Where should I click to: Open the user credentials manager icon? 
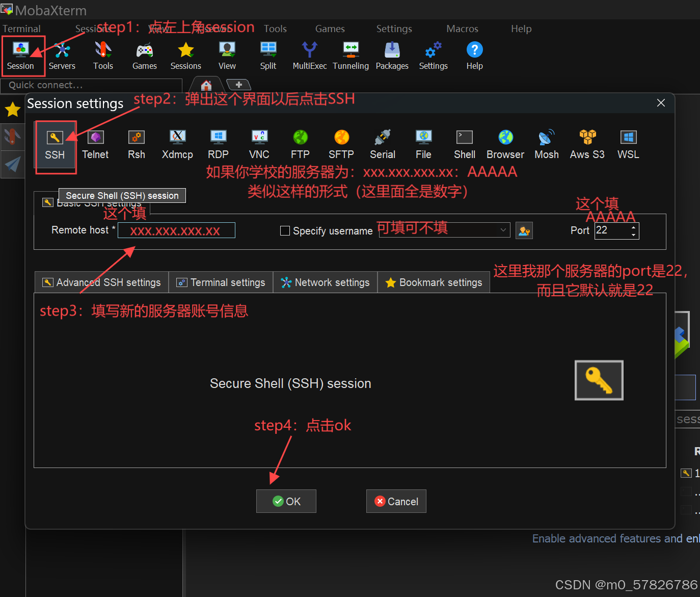pyautogui.click(x=524, y=230)
